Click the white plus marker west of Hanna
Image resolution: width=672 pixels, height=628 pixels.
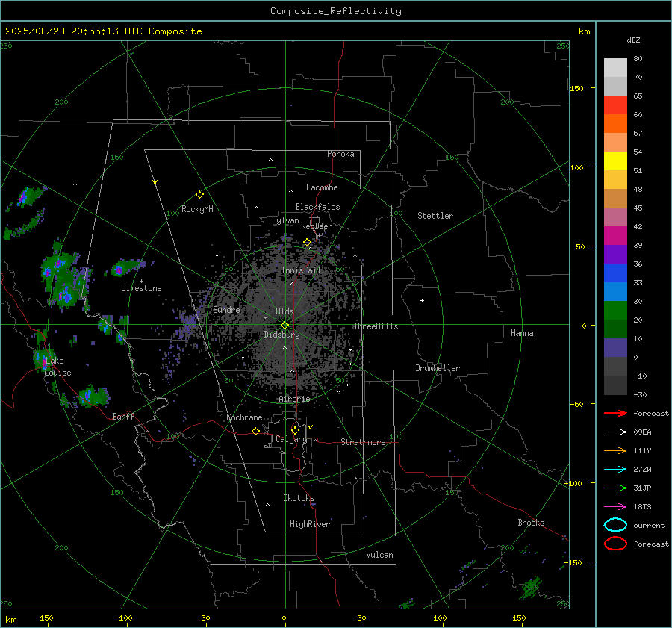pos(422,300)
